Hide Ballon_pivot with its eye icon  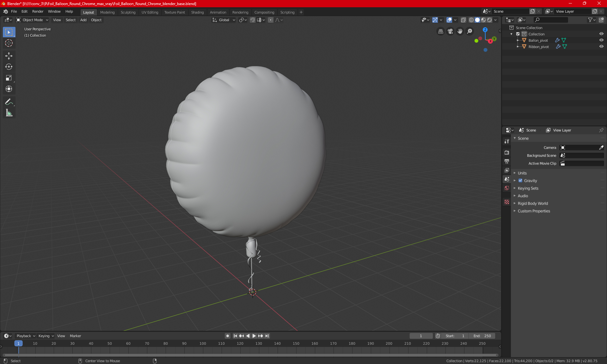coord(601,40)
